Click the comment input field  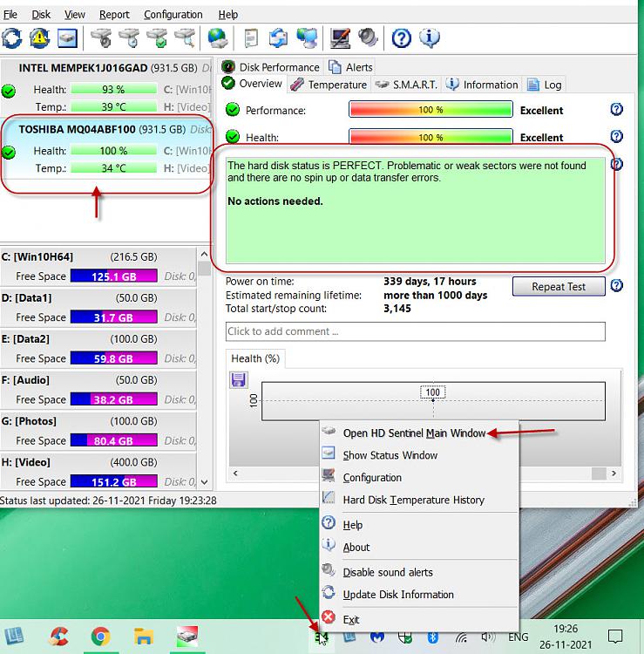click(415, 331)
